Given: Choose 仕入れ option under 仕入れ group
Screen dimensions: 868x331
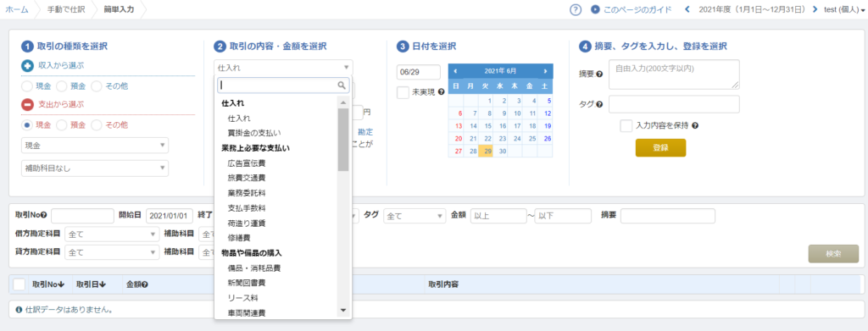Looking at the screenshot, I should (x=238, y=119).
